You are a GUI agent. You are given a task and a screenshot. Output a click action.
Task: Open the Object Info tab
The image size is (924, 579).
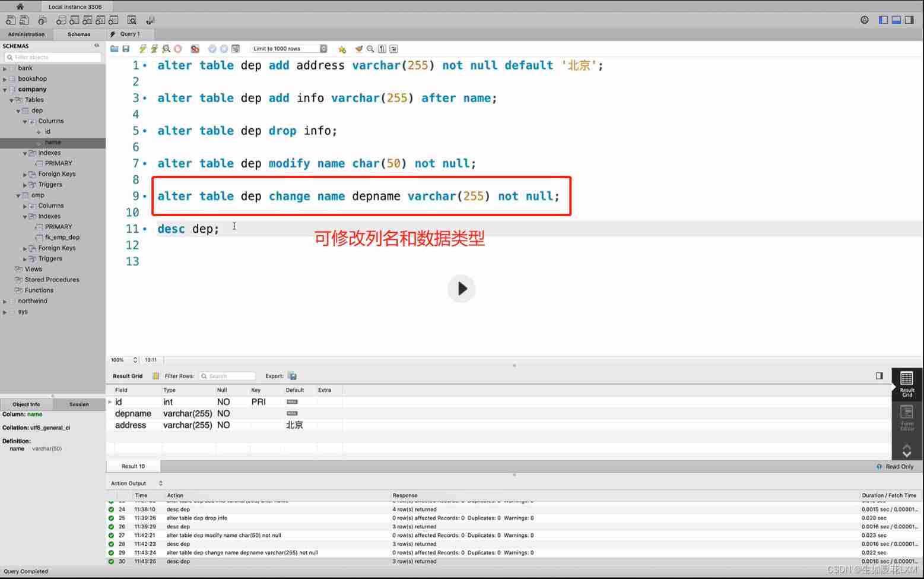[x=26, y=404]
